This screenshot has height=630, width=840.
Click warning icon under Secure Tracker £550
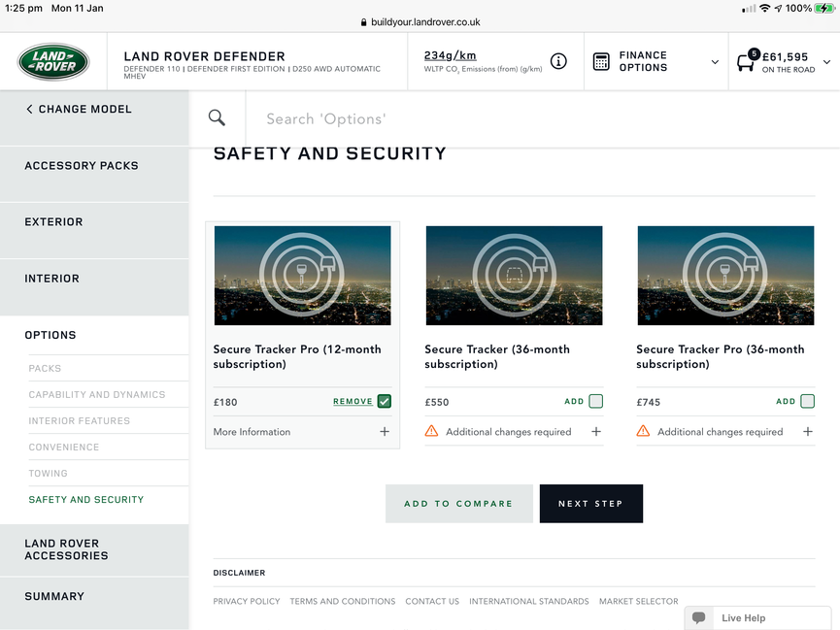pyautogui.click(x=431, y=431)
